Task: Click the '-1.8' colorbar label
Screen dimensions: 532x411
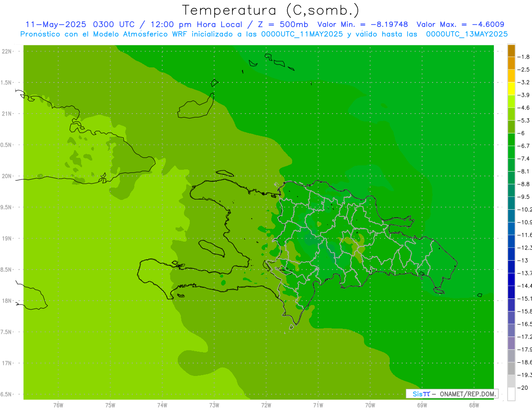Action: pyautogui.click(x=523, y=57)
